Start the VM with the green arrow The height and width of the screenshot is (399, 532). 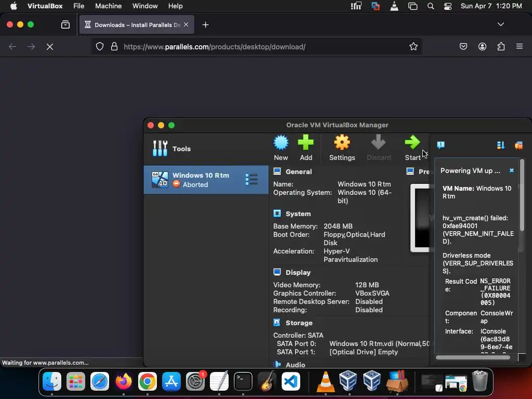[413, 148]
